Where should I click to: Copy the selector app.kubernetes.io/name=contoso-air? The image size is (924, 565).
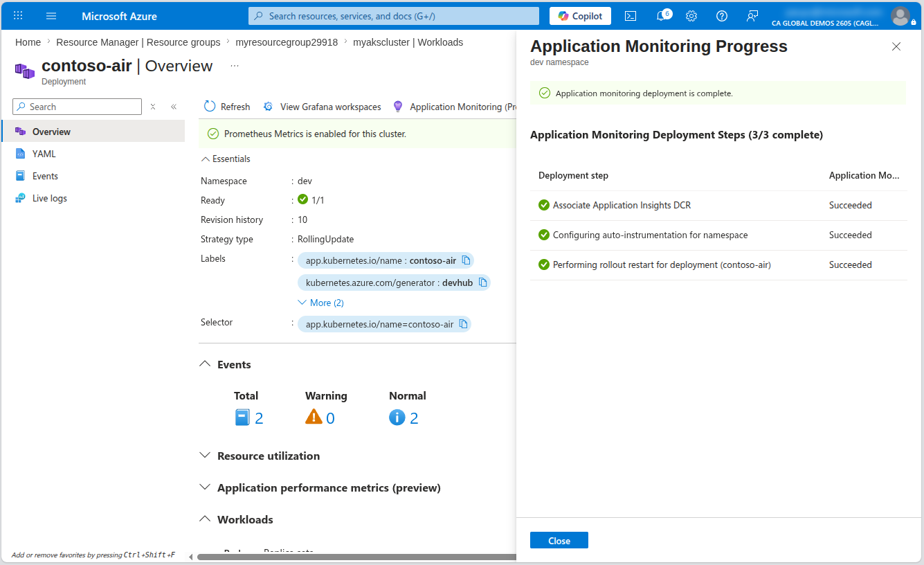pyautogui.click(x=463, y=324)
